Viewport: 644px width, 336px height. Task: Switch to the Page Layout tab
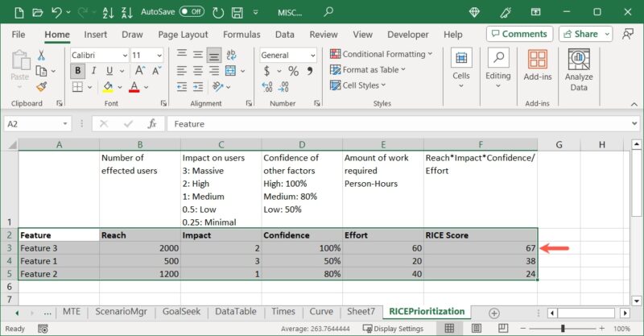point(183,35)
